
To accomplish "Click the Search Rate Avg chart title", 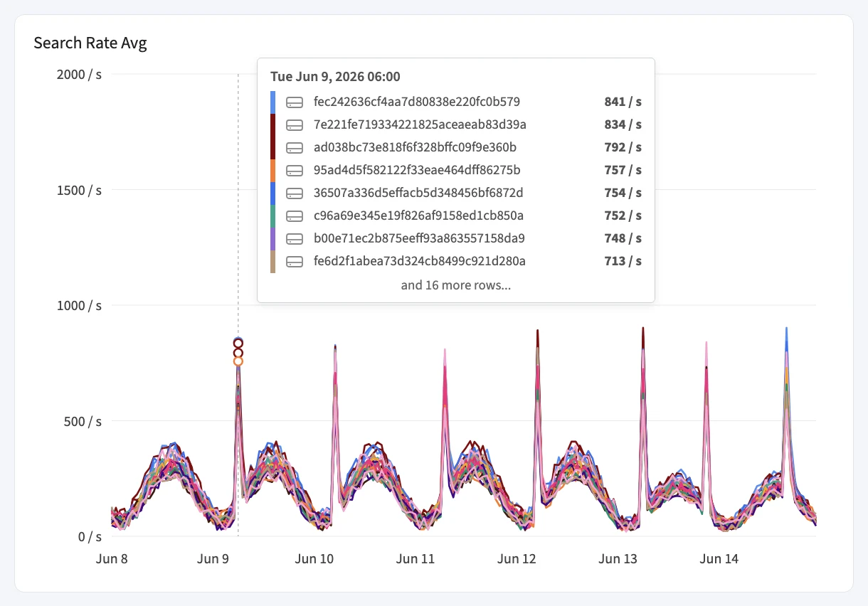I will pos(90,43).
